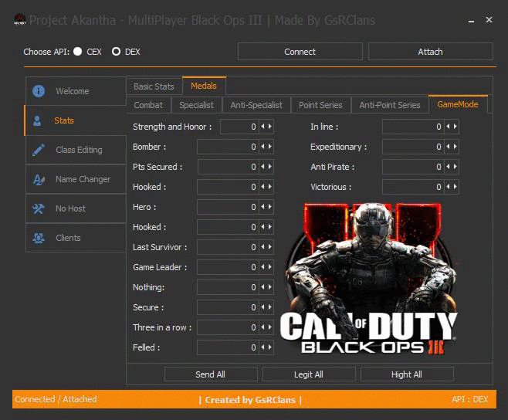Increase Secure value with right arrow

click(x=270, y=307)
